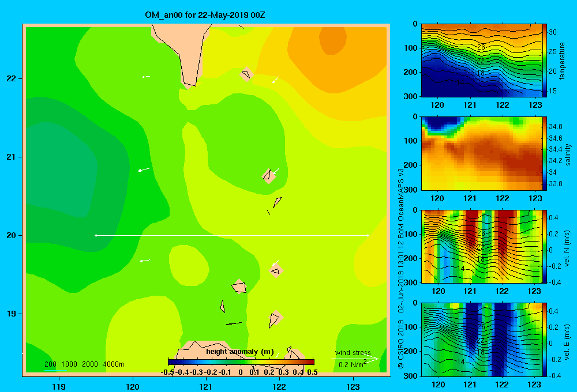Click the map title 'OM_an00 for 22-May-2019 00Z'
This screenshot has height=392, width=577.
point(205,15)
